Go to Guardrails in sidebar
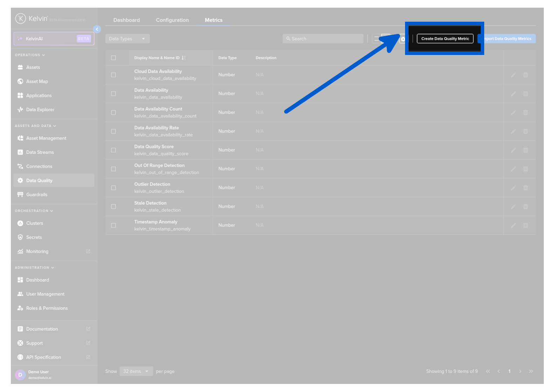The width and height of the screenshot is (555, 392). pos(36,195)
